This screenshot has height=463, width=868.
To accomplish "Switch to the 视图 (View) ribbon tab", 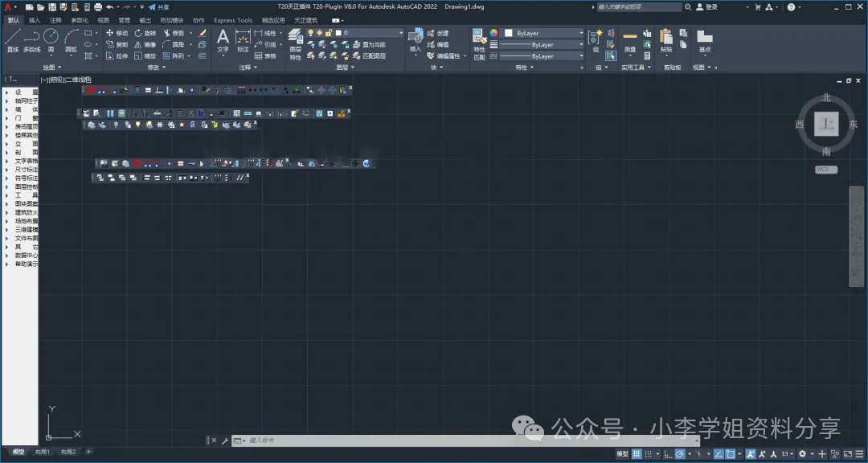I will (104, 20).
